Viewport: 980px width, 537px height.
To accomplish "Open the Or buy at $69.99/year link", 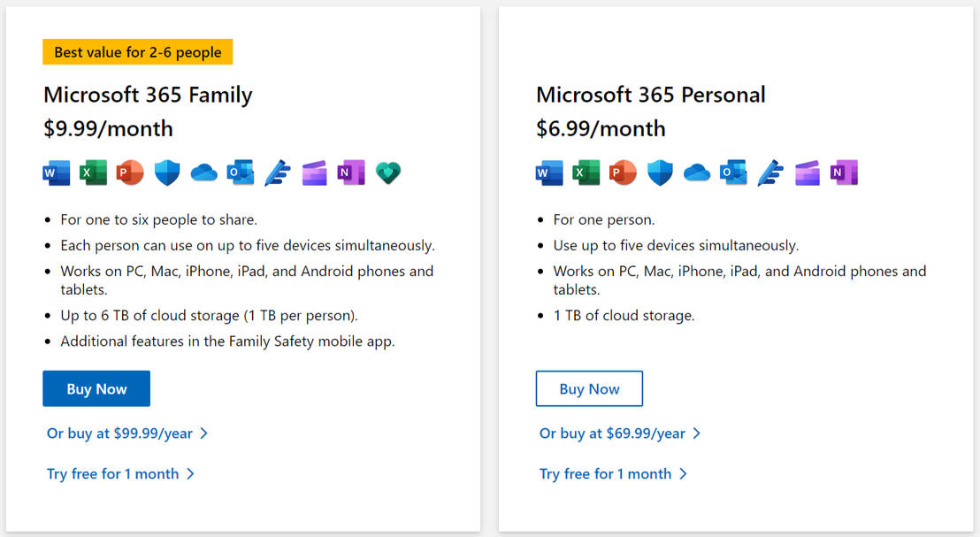I will [x=611, y=433].
